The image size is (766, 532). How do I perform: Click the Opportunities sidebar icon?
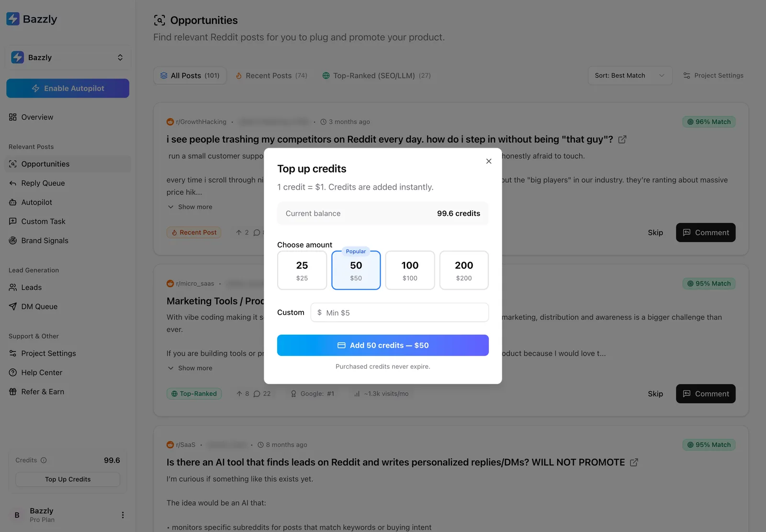click(13, 164)
